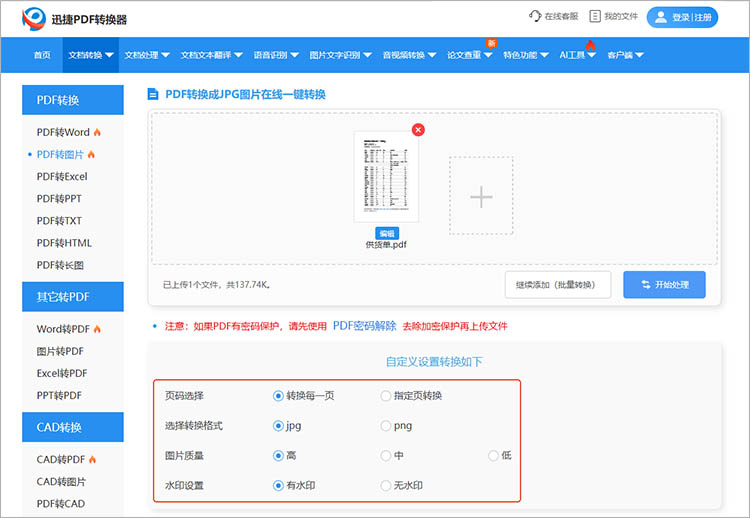The image size is (750, 518).
Task: Click the 迅捷PDF转换器 logo icon
Action: [34, 19]
